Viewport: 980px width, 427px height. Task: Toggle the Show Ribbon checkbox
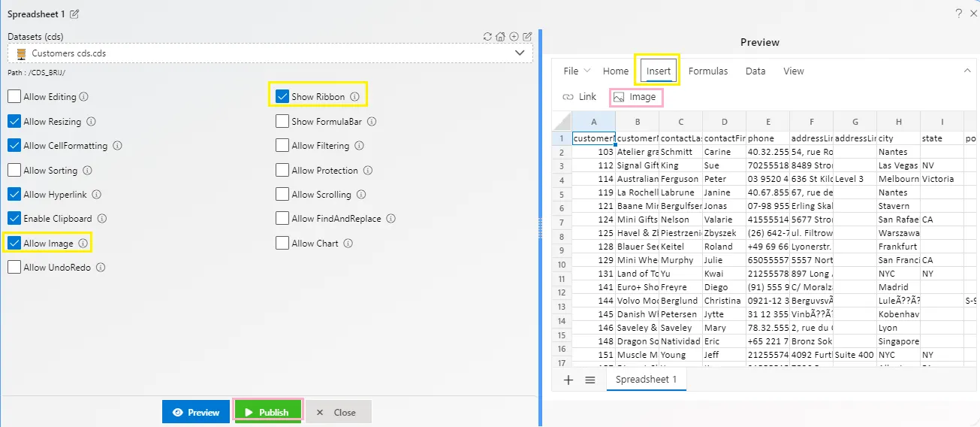[x=282, y=97]
